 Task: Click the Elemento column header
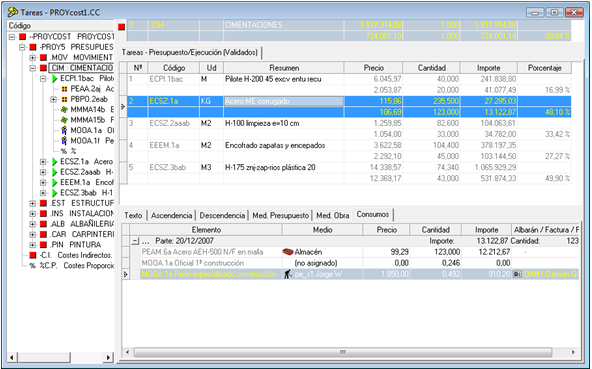[x=206, y=230]
